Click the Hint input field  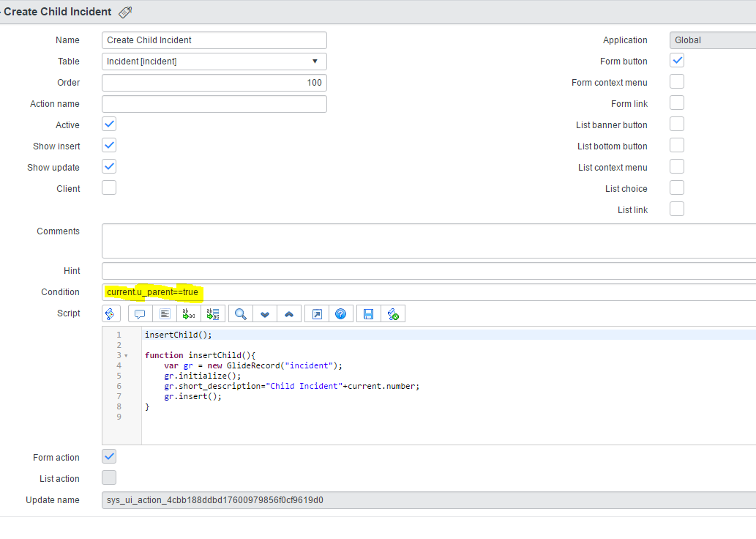(x=429, y=271)
